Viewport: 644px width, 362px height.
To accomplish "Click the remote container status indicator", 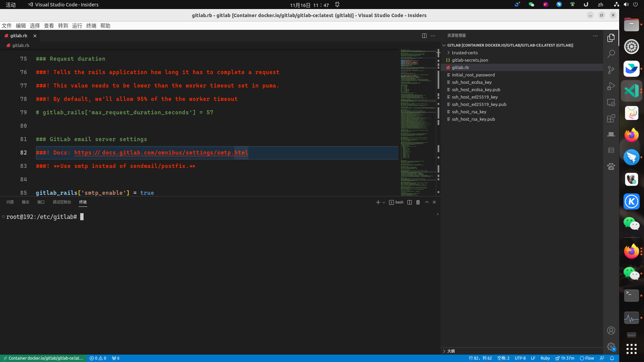I will pyautogui.click(x=43, y=358).
